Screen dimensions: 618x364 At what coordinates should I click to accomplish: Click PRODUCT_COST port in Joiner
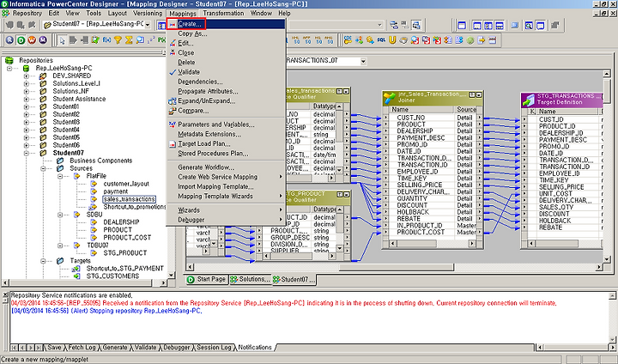tap(421, 233)
